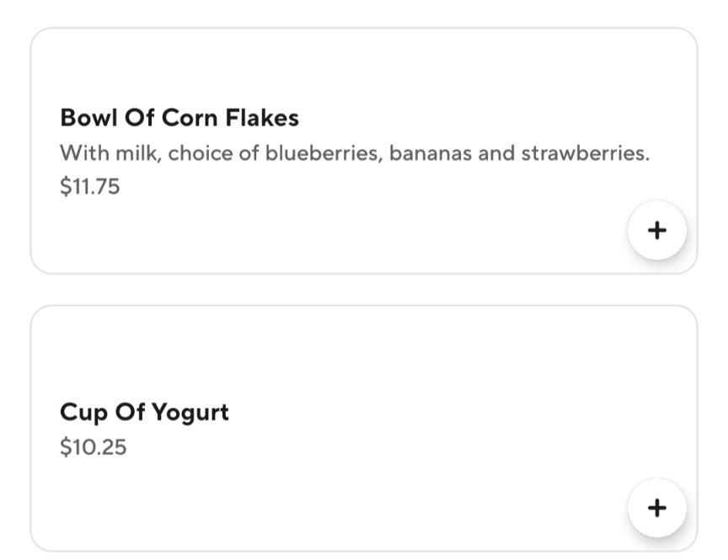Select the words Corn Flakes in first card heading
The image size is (728, 560).
[230, 117]
